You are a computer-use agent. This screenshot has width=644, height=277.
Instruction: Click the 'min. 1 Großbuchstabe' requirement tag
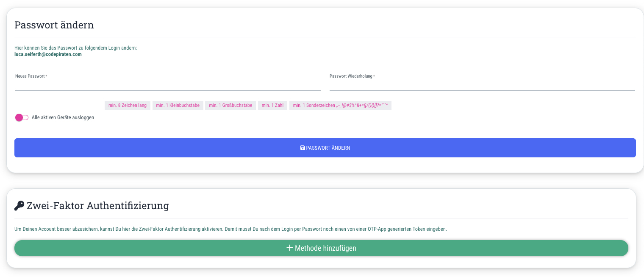[x=230, y=105]
